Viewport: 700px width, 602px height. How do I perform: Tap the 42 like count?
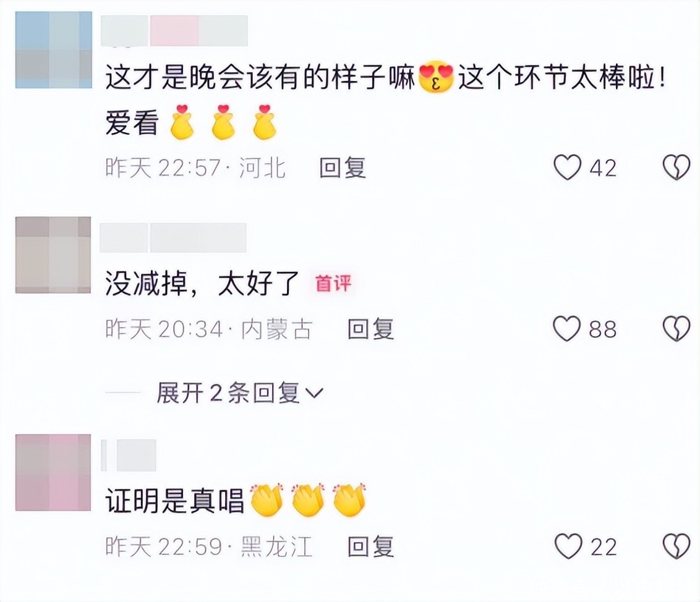[603, 168]
